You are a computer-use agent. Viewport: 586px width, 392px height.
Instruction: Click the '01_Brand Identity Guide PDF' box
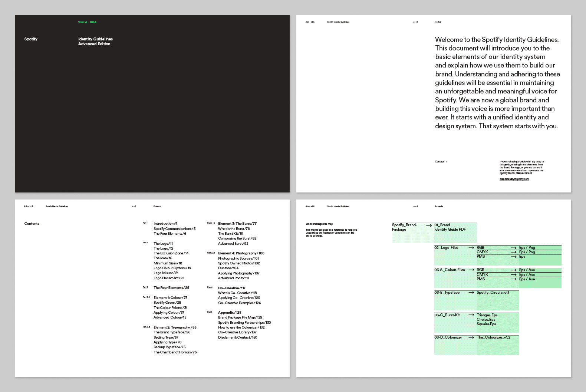(x=455, y=233)
